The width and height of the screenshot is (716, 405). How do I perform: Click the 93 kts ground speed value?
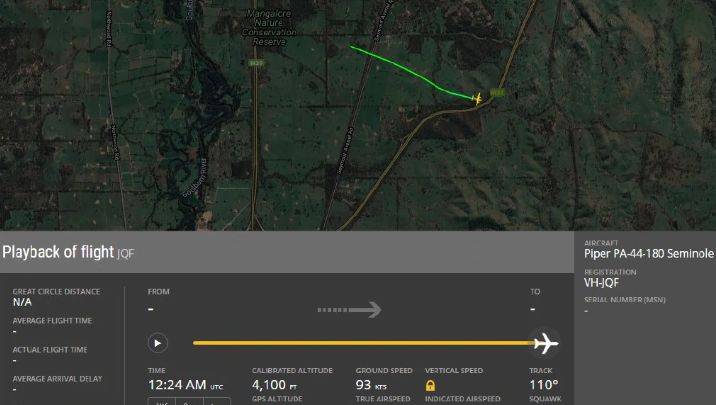(x=371, y=385)
